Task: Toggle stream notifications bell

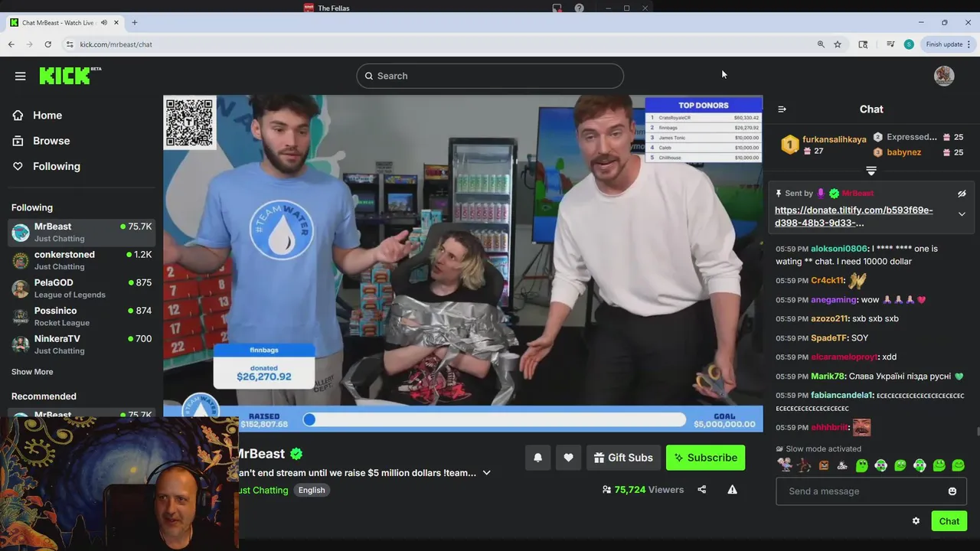Action: pos(537,458)
